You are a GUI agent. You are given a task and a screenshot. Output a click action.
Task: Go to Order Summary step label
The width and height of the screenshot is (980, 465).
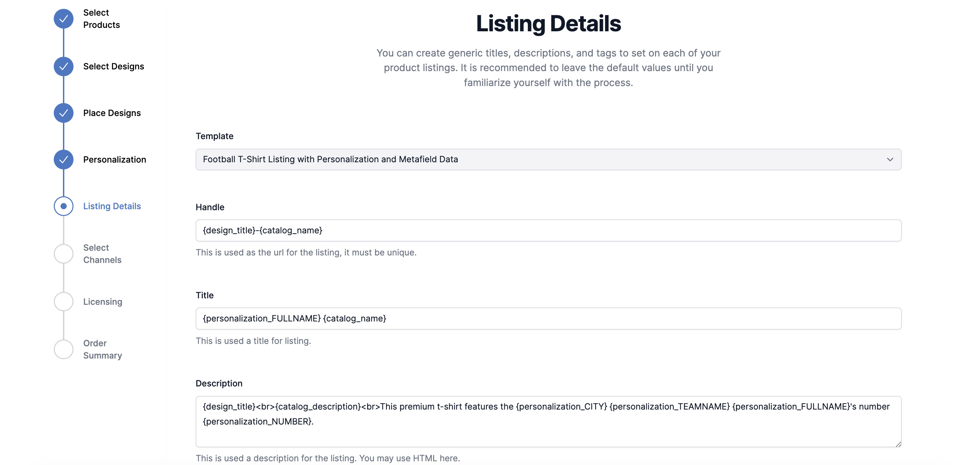pos(102,349)
